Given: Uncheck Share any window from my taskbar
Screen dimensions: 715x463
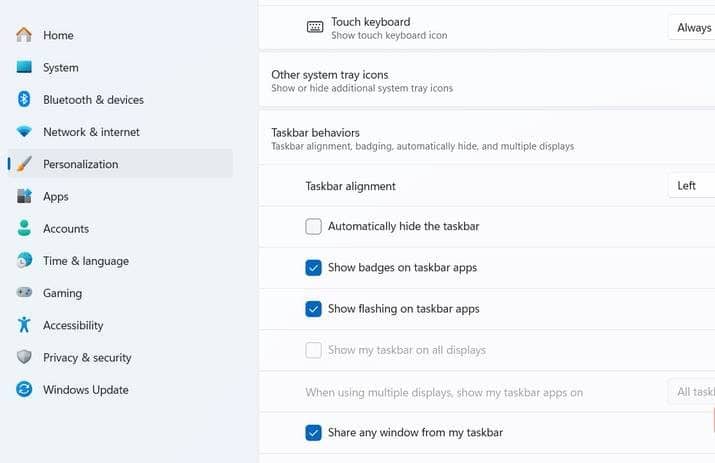Looking at the screenshot, I should [313, 432].
